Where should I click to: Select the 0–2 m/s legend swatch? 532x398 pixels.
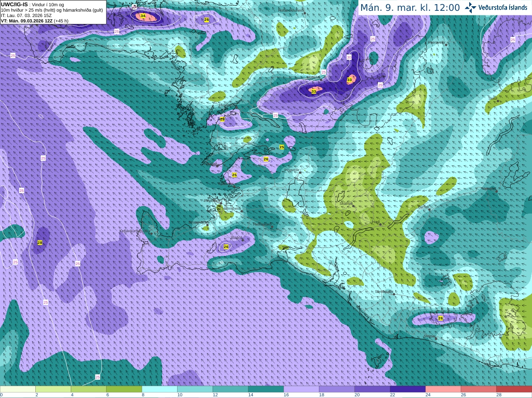[18, 389]
